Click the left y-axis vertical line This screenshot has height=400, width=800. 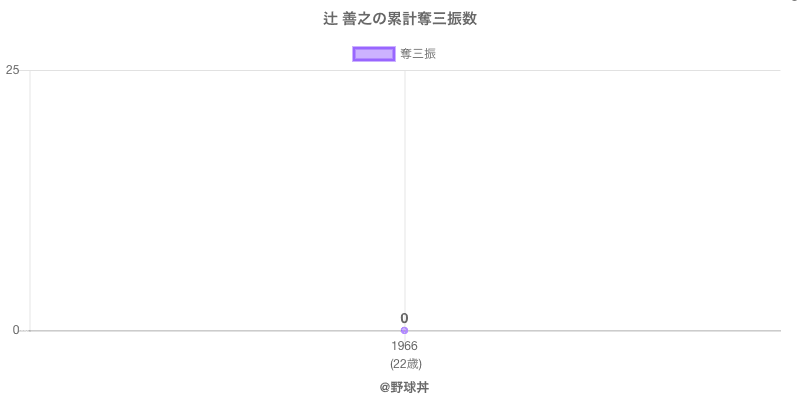coord(30,200)
